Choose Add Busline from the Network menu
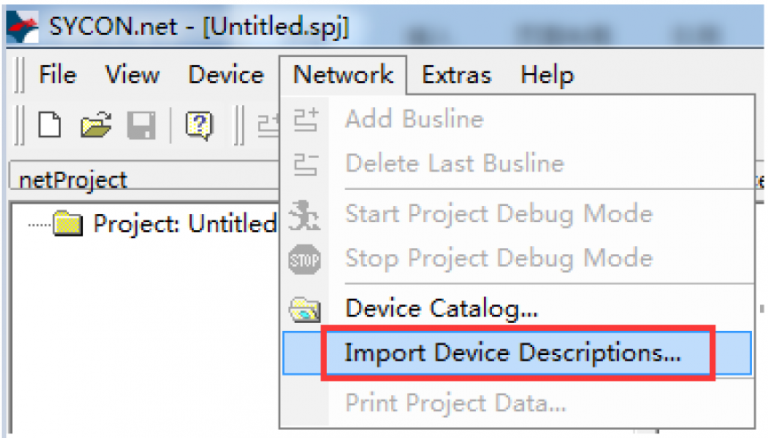Viewport: 768px width, 438px height. point(414,120)
